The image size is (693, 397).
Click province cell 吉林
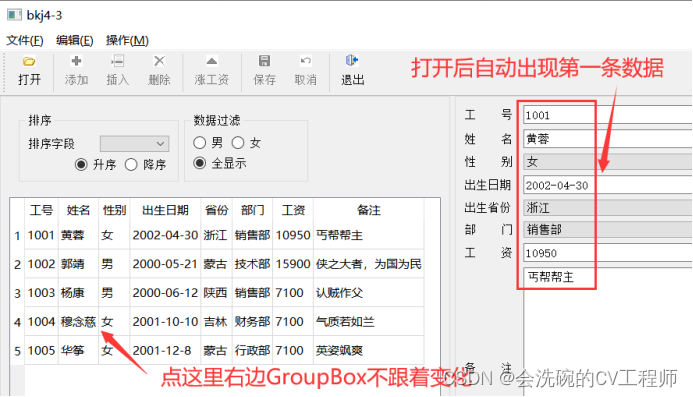coord(217,321)
